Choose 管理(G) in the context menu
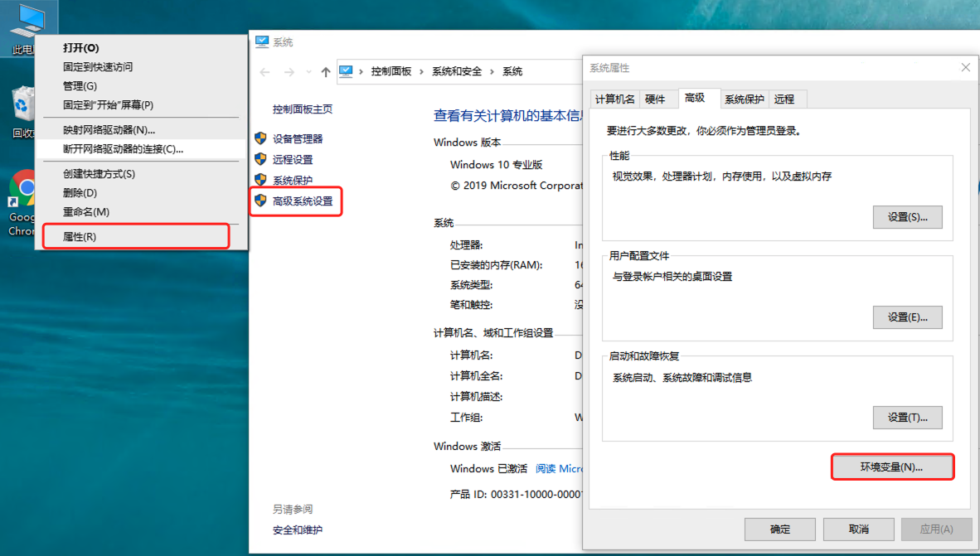This screenshot has height=556, width=980. pyautogui.click(x=80, y=86)
